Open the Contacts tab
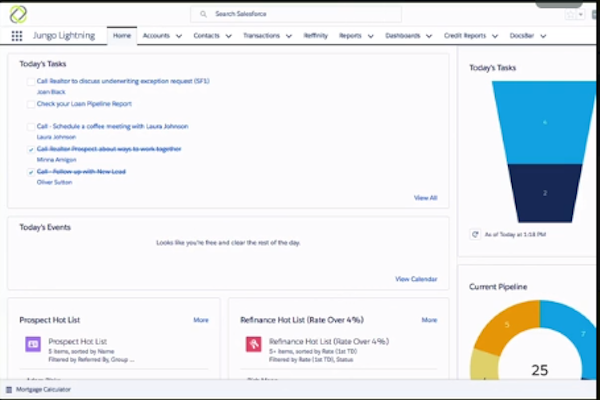 (x=206, y=36)
